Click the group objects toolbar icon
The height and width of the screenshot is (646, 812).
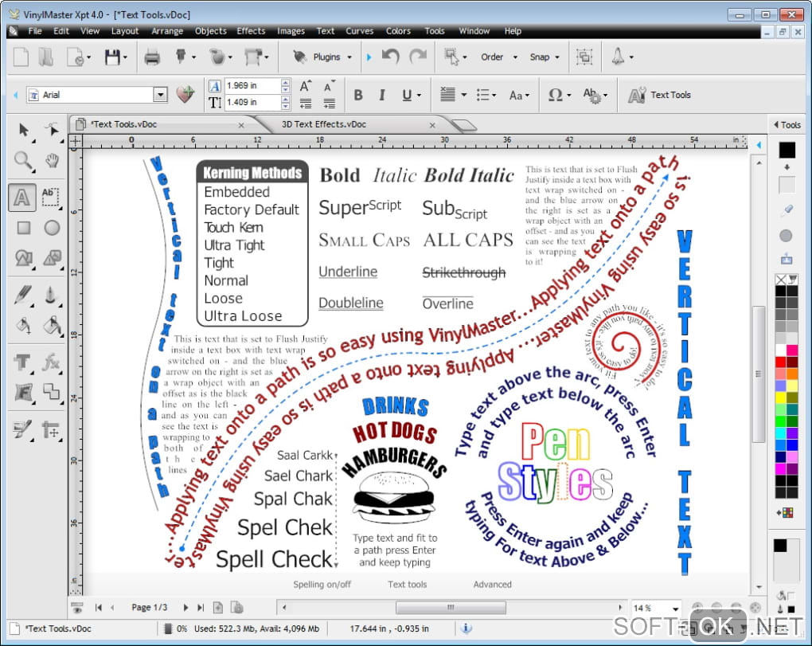[584, 57]
